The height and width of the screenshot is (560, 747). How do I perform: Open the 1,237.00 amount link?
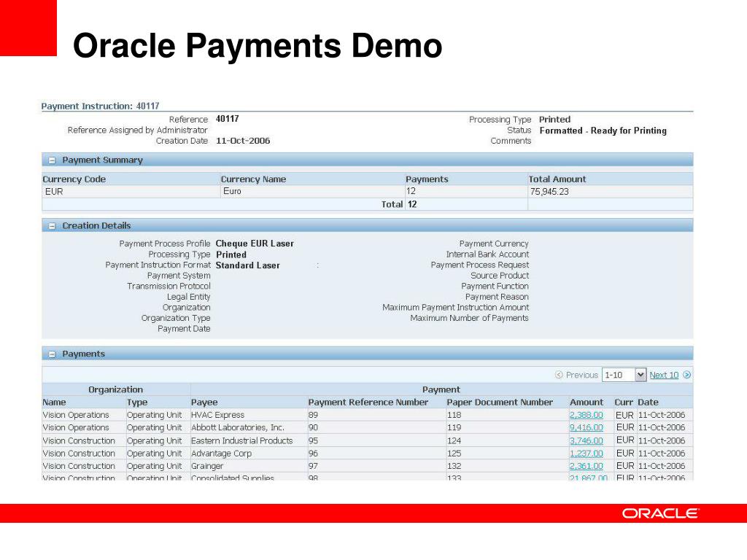[586, 454]
